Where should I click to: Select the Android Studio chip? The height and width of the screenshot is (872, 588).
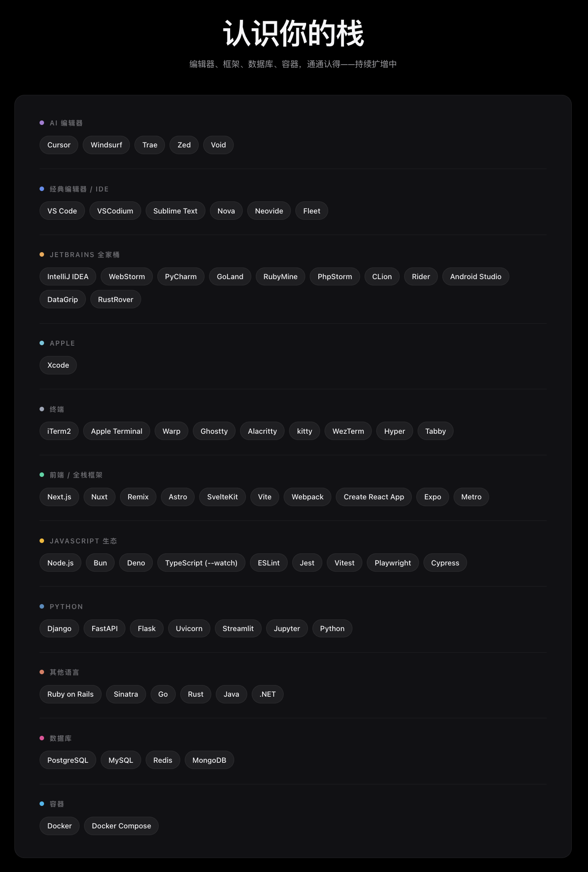tap(476, 276)
